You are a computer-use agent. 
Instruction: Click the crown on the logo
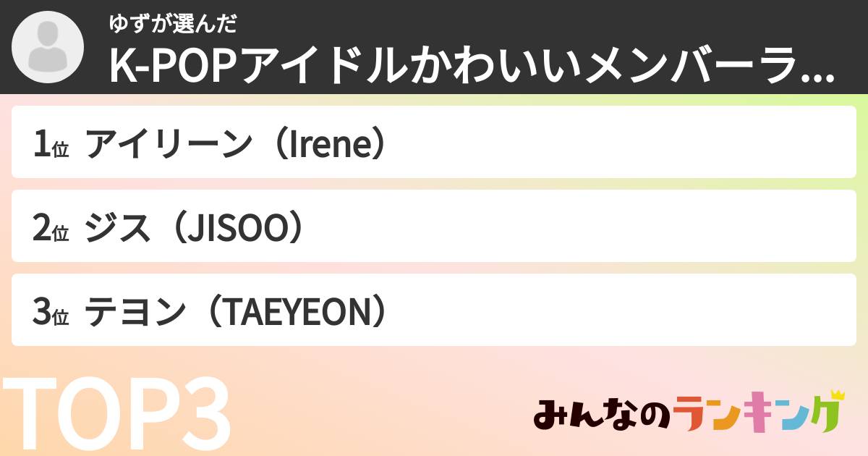click(x=837, y=395)
